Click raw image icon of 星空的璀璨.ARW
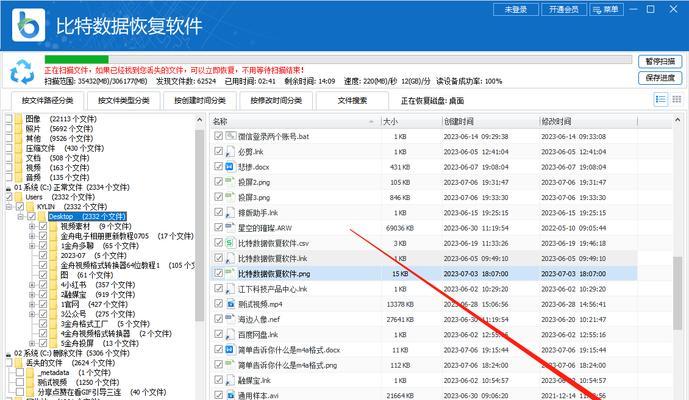 point(231,227)
